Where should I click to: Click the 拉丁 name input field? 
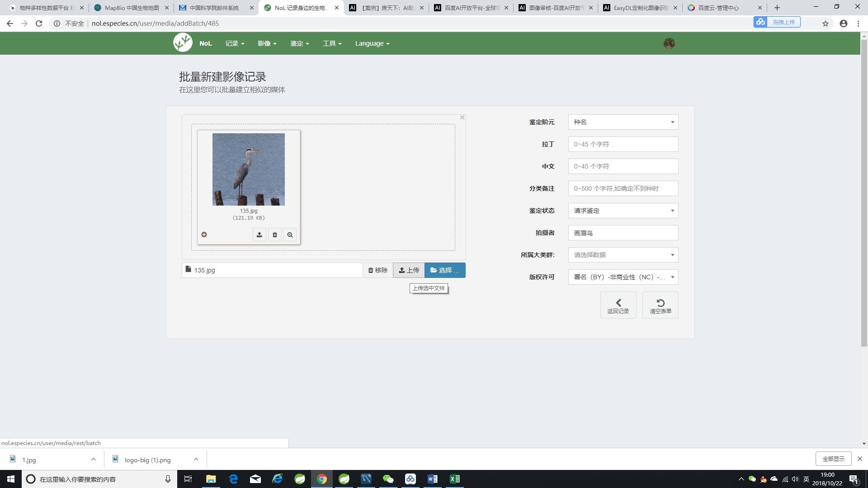click(623, 144)
